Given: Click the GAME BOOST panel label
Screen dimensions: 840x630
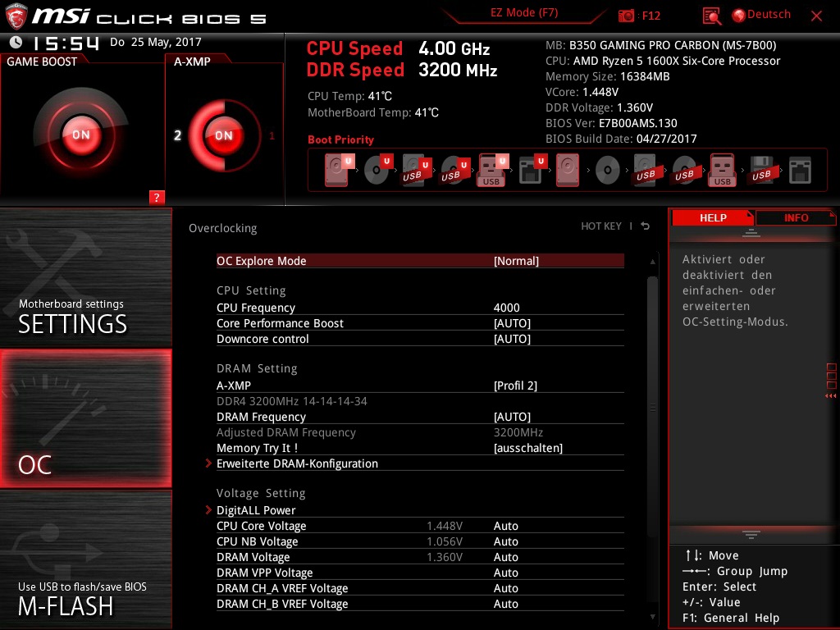Looking at the screenshot, I should pyautogui.click(x=42, y=62).
